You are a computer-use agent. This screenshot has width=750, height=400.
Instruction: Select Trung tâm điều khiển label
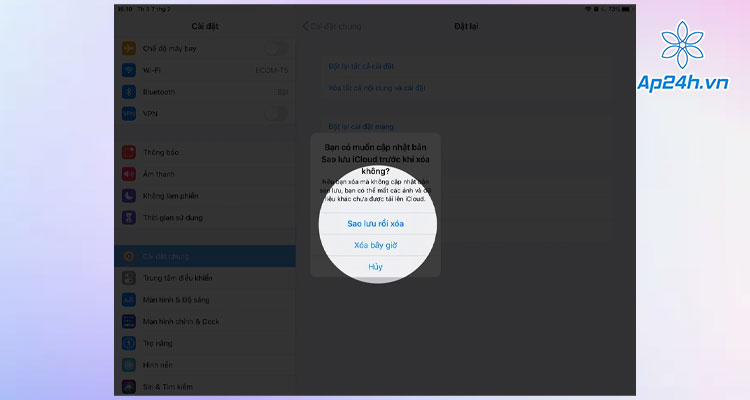[x=177, y=278]
